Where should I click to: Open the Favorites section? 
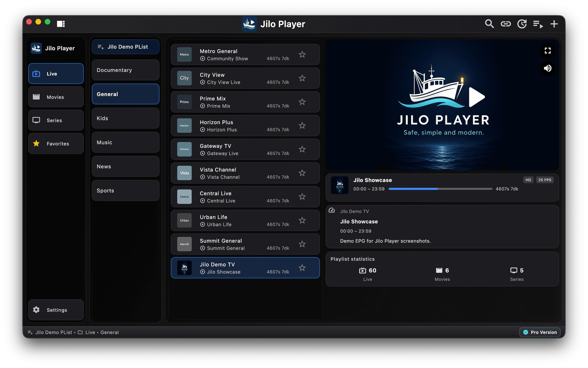[56, 144]
